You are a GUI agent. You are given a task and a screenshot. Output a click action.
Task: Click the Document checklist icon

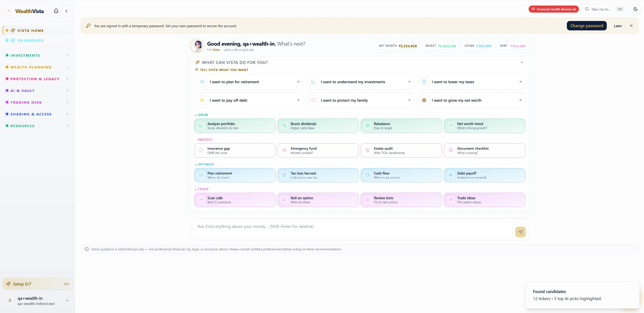(x=451, y=150)
